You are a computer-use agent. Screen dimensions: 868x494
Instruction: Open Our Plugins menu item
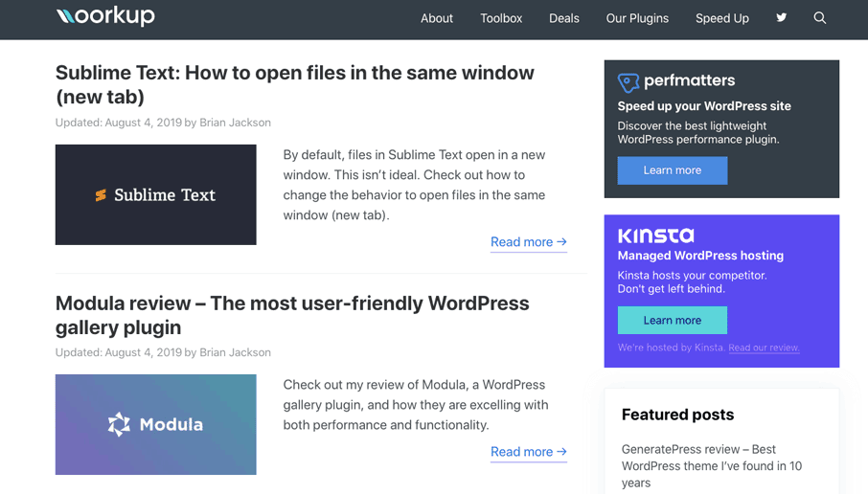[637, 18]
